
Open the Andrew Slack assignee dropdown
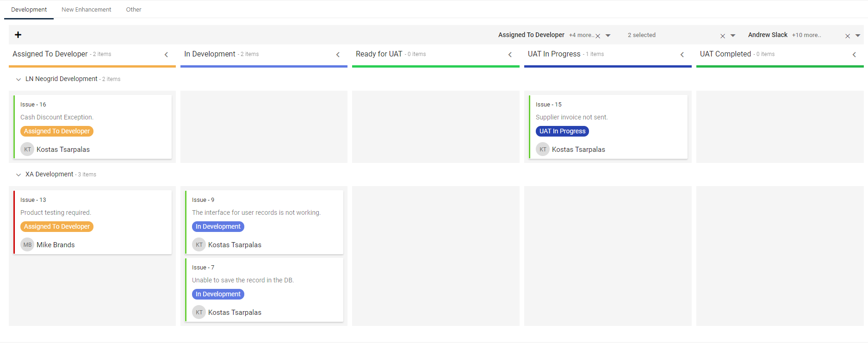(x=857, y=36)
